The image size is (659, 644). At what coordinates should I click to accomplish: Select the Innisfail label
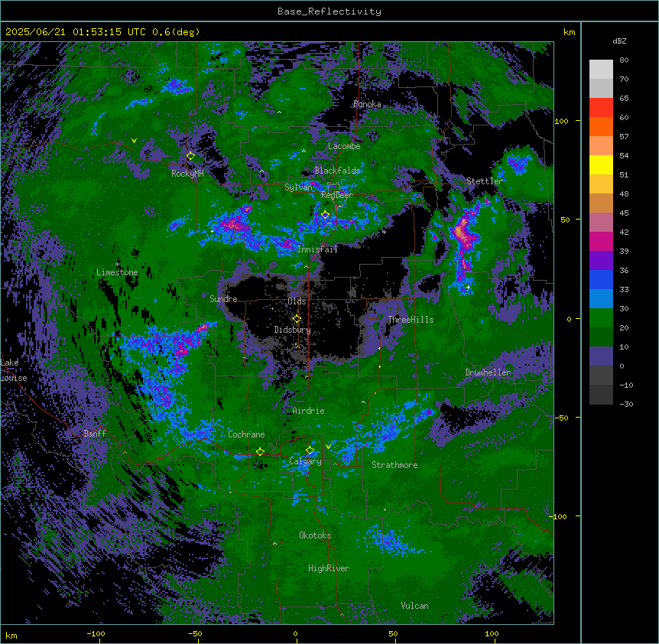pos(317,249)
